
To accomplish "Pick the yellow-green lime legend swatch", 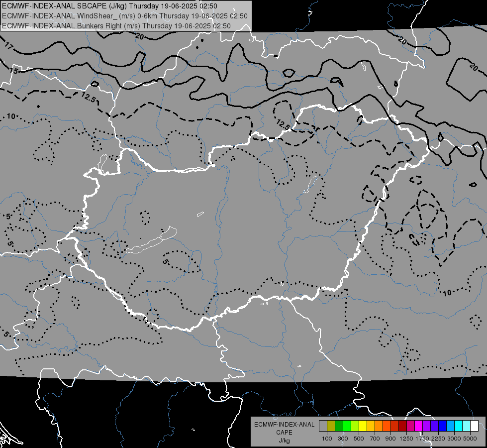I will [355, 426].
